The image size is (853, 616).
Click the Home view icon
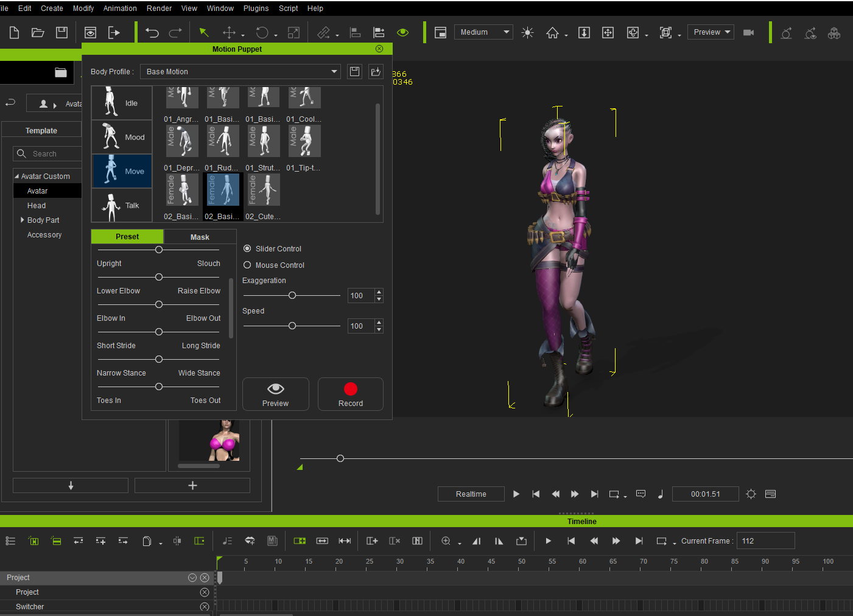click(552, 33)
